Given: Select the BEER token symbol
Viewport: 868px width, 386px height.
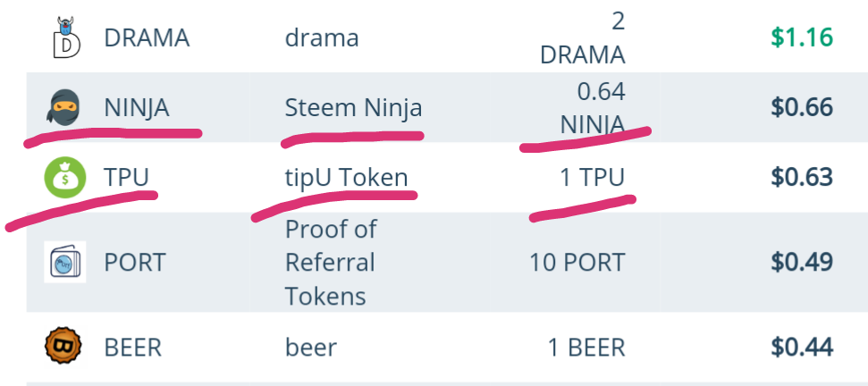Looking at the screenshot, I should coord(132,346).
